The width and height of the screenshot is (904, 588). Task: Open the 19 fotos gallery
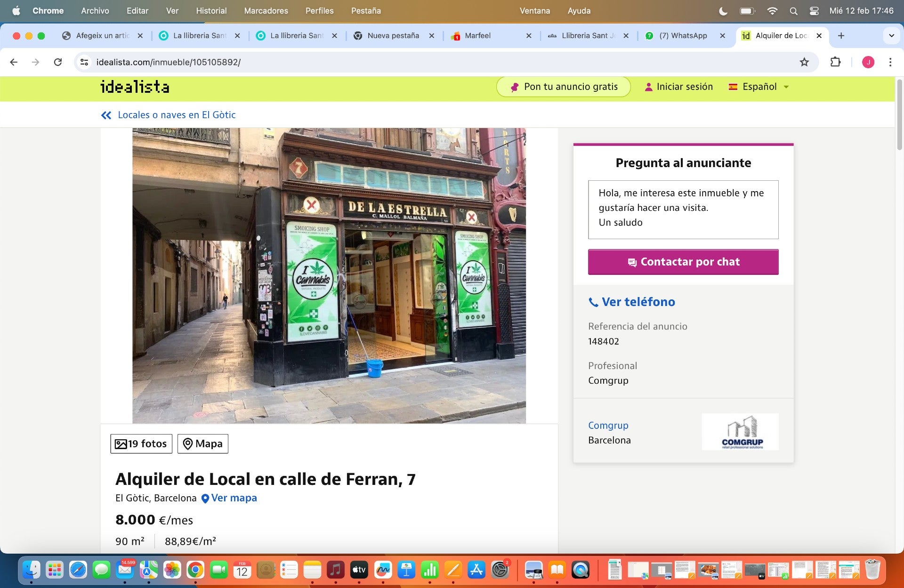141,444
